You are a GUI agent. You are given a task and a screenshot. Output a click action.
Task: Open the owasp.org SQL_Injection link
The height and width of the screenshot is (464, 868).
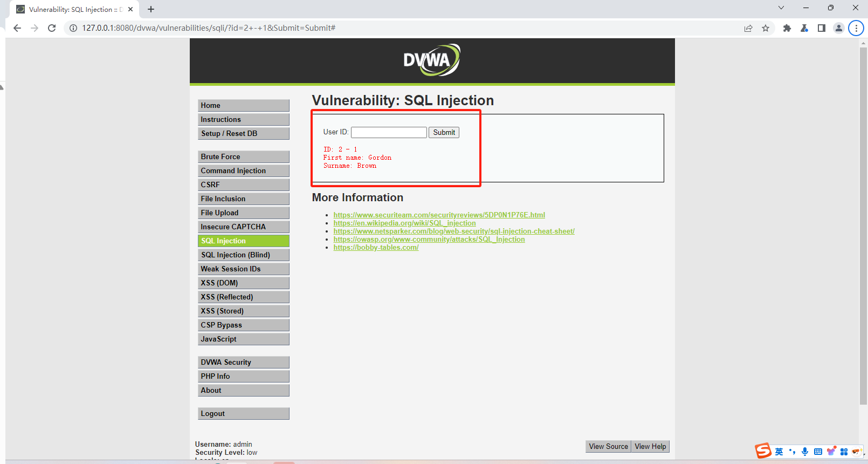click(x=429, y=239)
